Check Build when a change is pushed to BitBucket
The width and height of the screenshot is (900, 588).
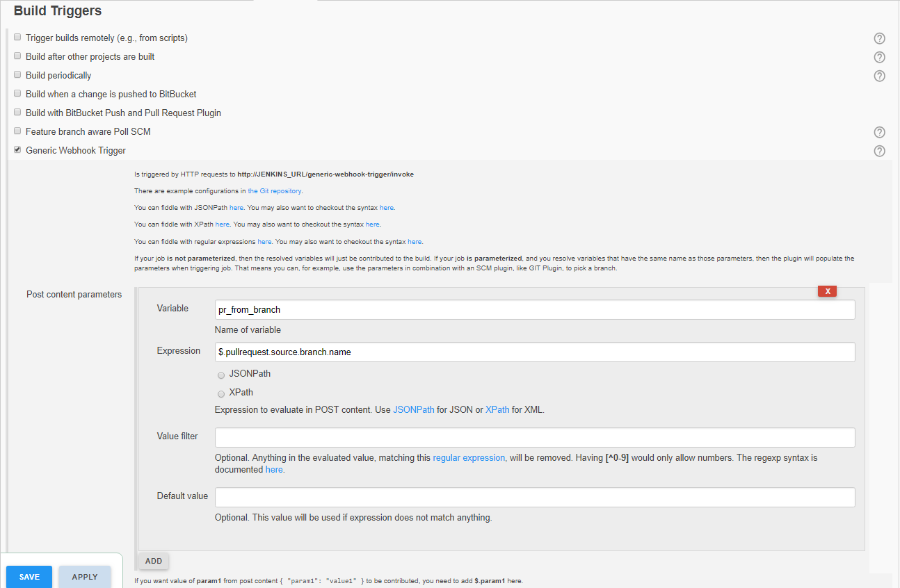[17, 93]
